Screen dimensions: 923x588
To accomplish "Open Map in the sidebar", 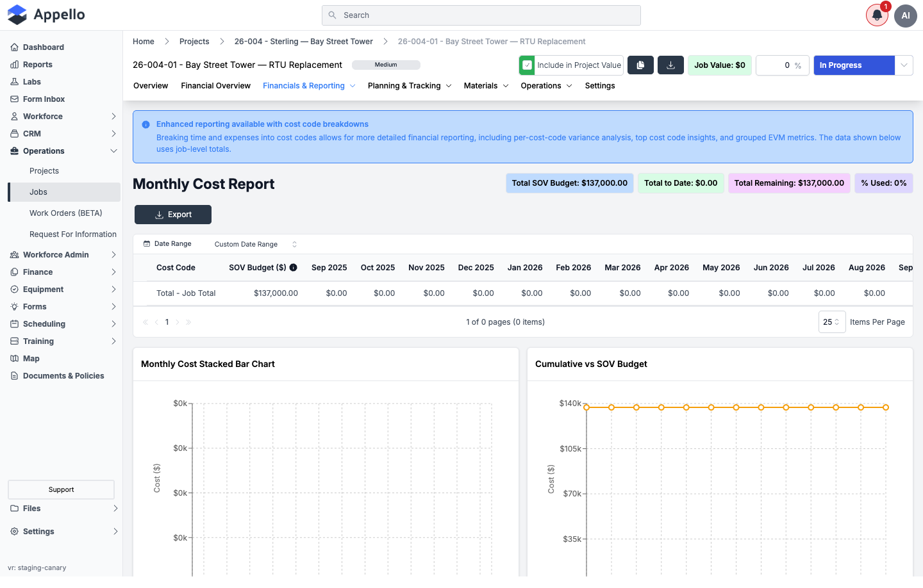I will click(25, 359).
